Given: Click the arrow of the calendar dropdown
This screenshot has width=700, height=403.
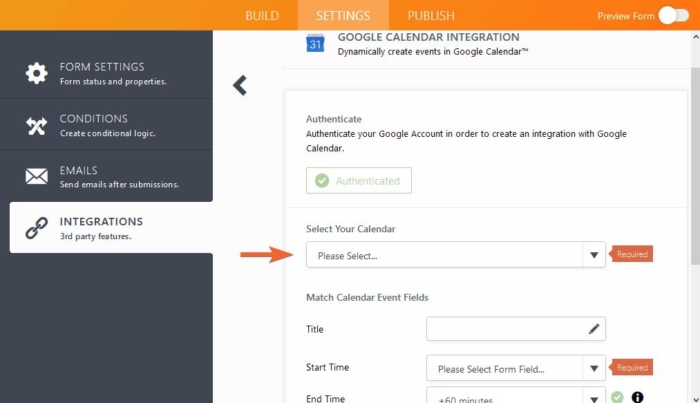Looking at the screenshot, I should 594,255.
